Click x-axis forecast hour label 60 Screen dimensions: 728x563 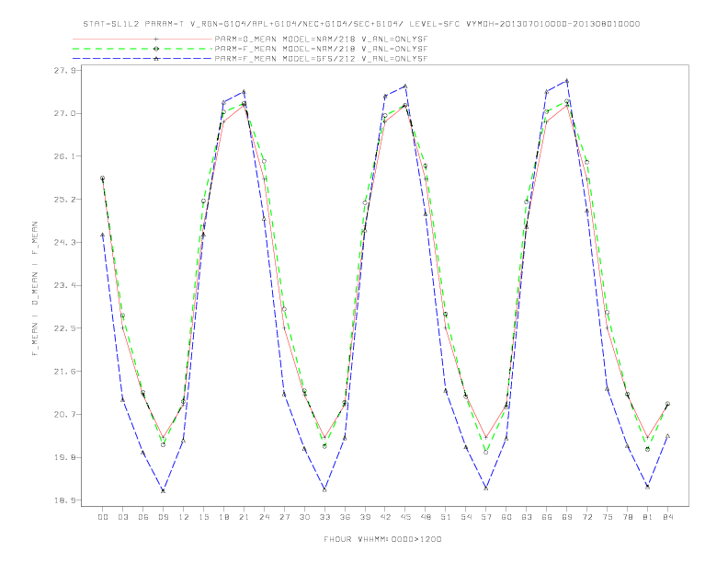pyautogui.click(x=506, y=517)
